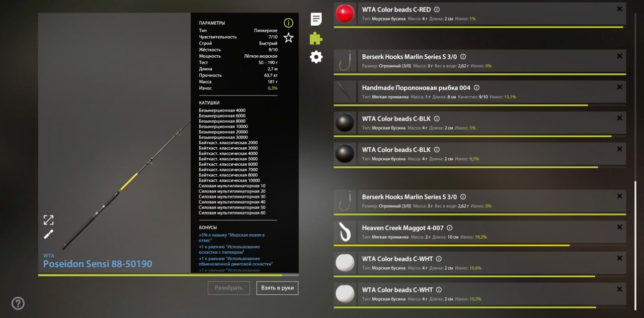Screen dimensions: 644x318
Task: Click Взять в руки button
Action: click(277, 288)
